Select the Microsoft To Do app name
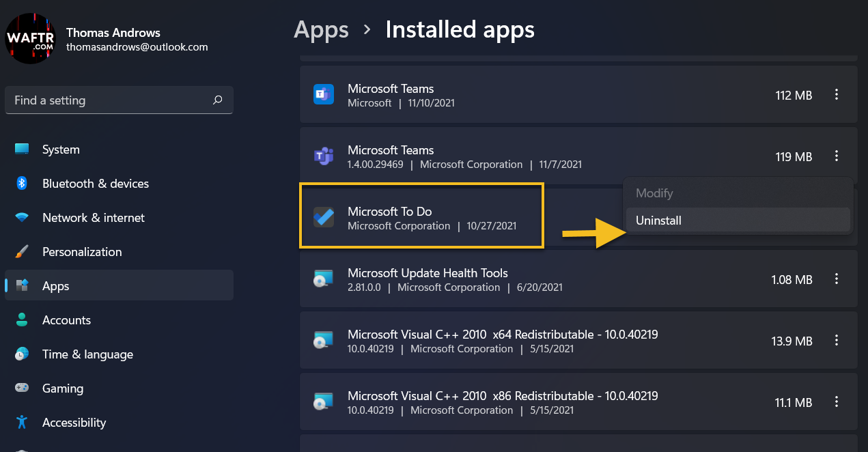 [389, 212]
